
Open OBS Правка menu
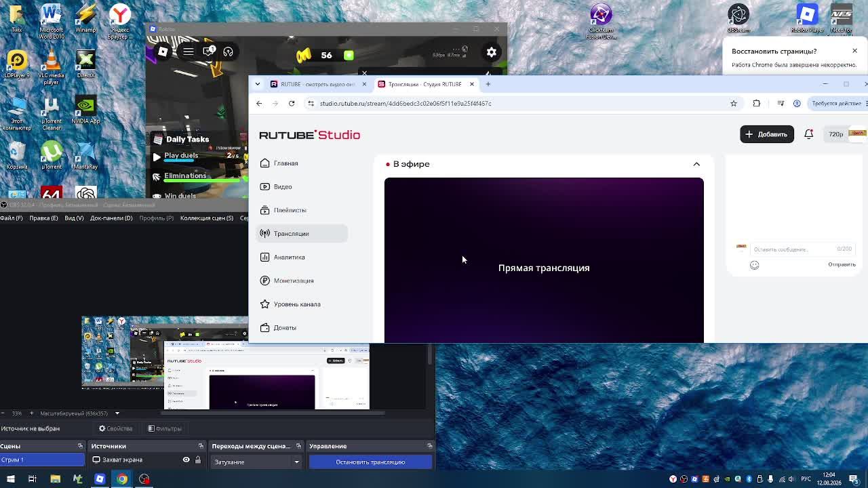click(x=43, y=218)
